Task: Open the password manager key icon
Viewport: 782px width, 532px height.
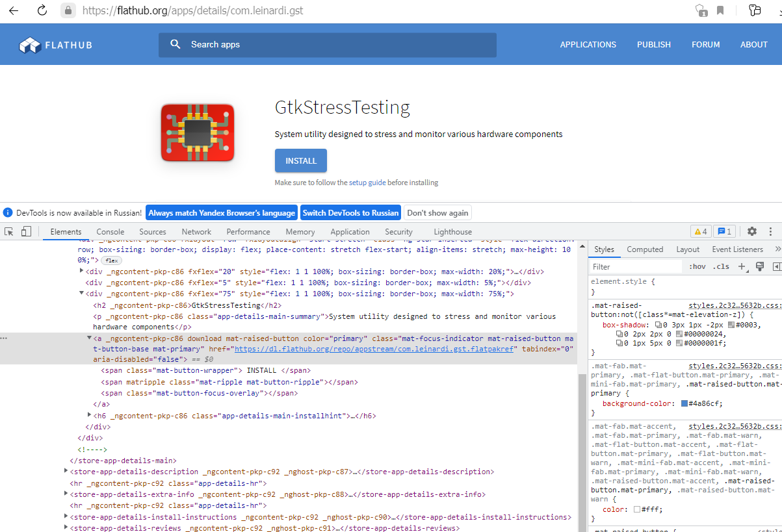Action: 755,10
